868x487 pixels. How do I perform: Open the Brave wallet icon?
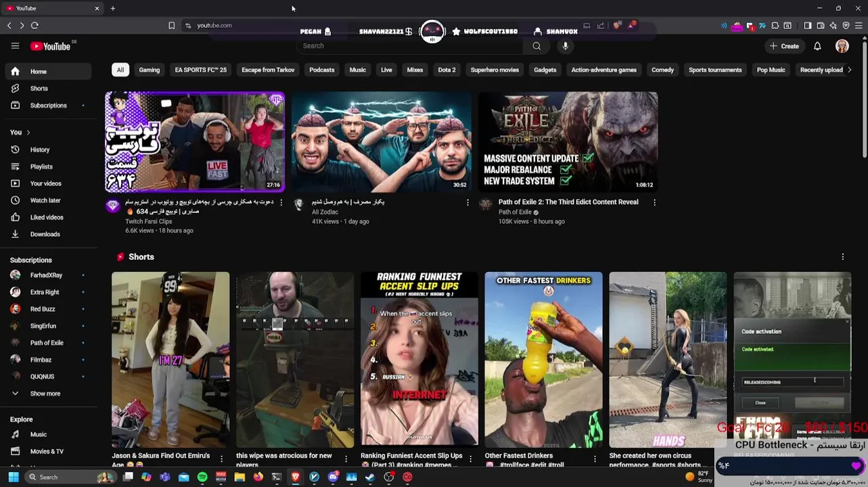coord(821,26)
